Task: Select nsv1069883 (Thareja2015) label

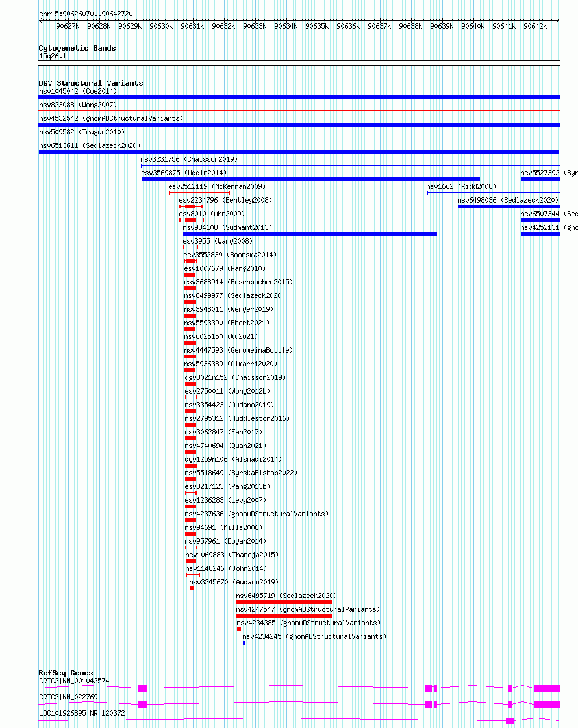Action: [x=232, y=555]
